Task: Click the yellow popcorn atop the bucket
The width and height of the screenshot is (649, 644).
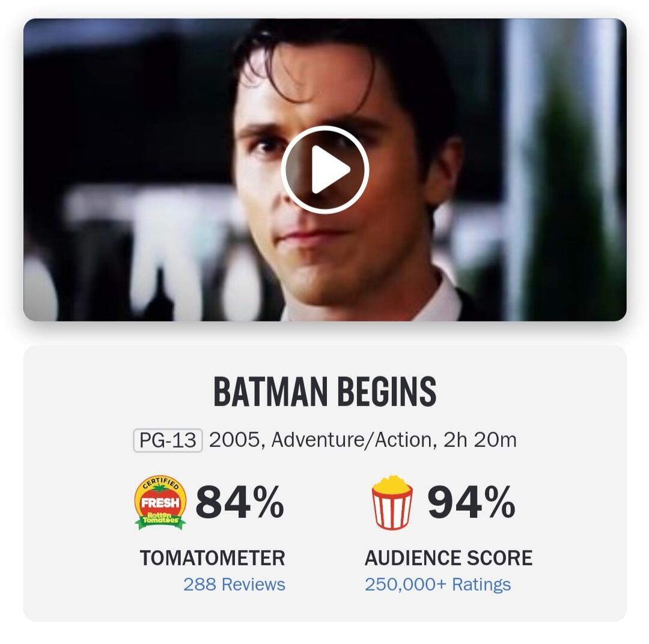Action: [x=392, y=482]
